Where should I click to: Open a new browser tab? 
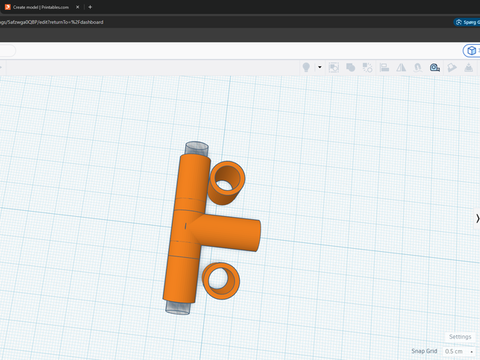[90, 7]
